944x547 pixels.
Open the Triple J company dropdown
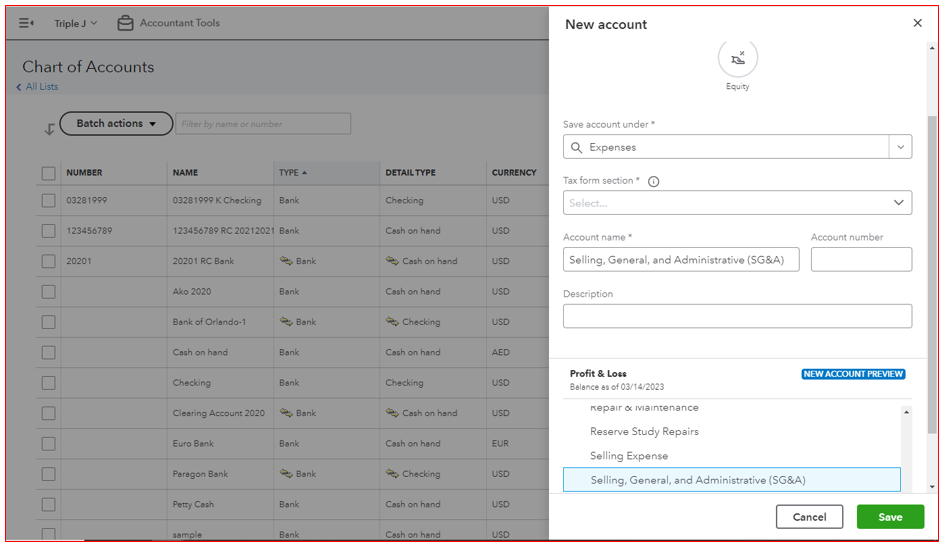(76, 23)
